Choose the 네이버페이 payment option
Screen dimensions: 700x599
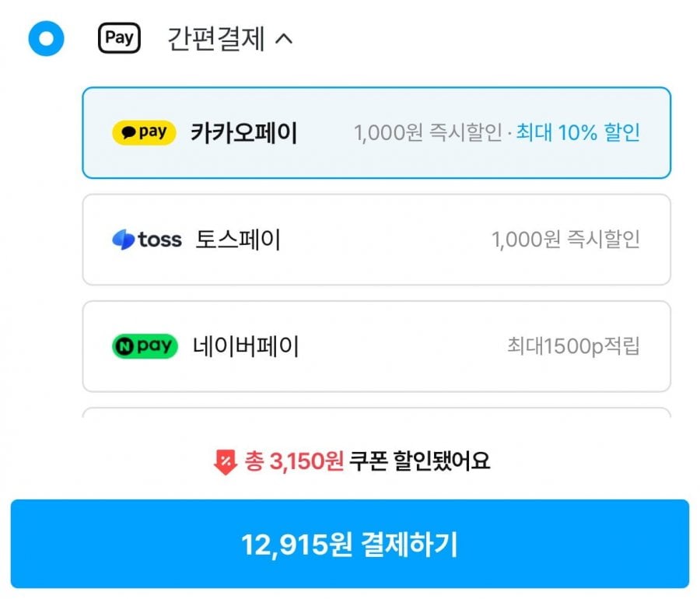(x=246, y=346)
